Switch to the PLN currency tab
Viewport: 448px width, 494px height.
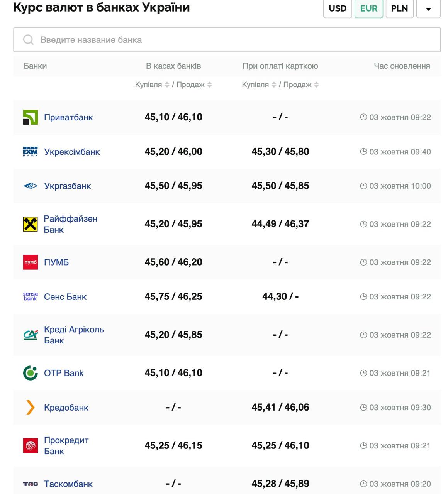pyautogui.click(x=399, y=8)
